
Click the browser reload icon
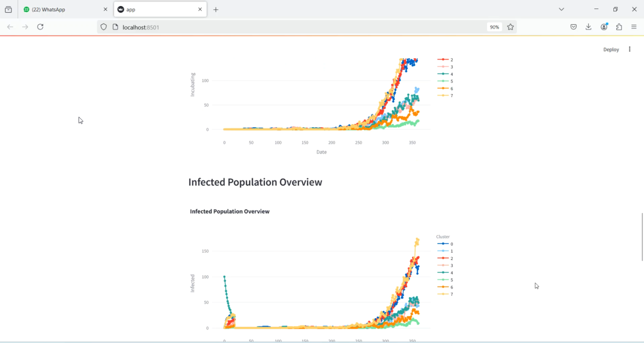[x=40, y=27]
